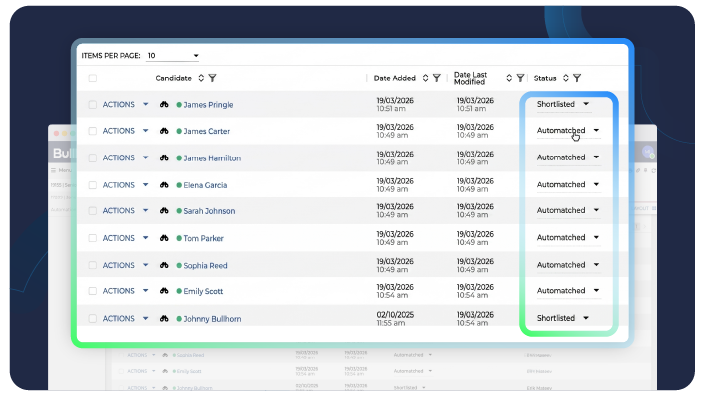The height and width of the screenshot is (396, 705).
Task: Open James Hamilton candidate record
Action: point(212,158)
